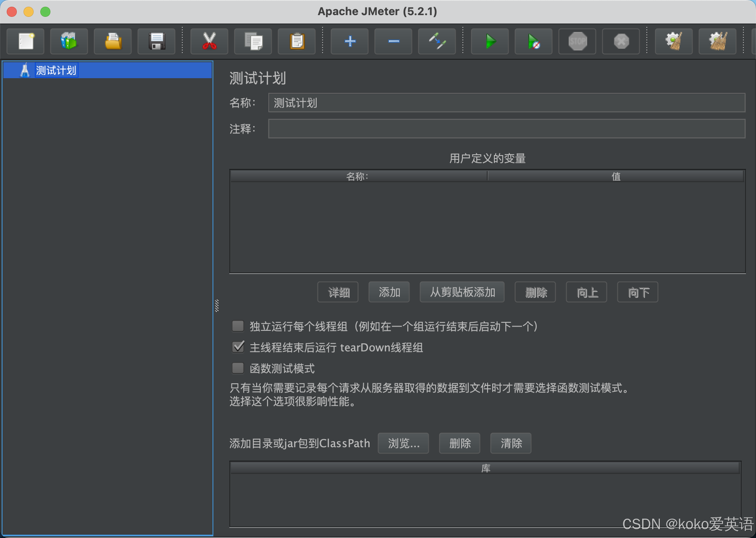
Task: Click the Collapse All minus icon
Action: click(394, 41)
